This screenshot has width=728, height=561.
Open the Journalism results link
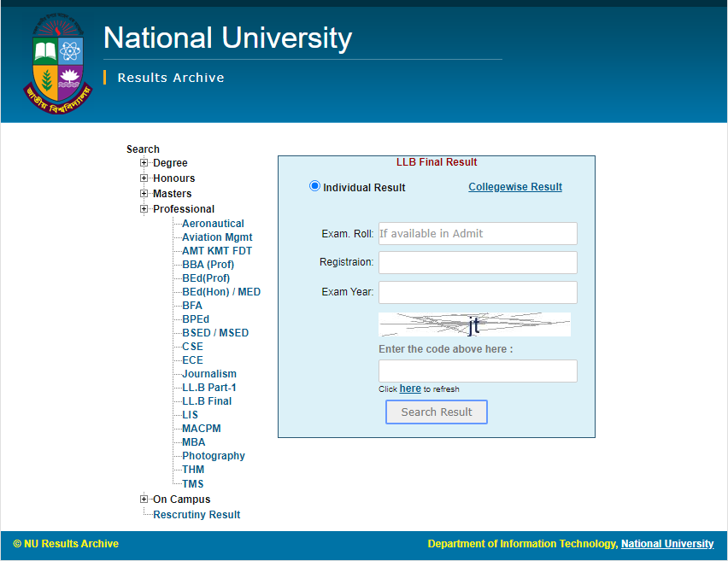pyautogui.click(x=209, y=373)
